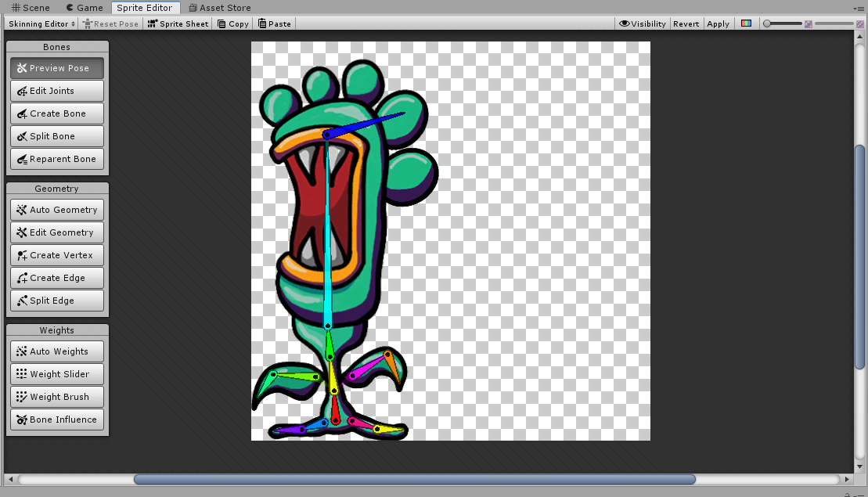Viewport: 868px width, 497px height.
Task: Pick the Weight Brush tool
Action: coord(56,397)
